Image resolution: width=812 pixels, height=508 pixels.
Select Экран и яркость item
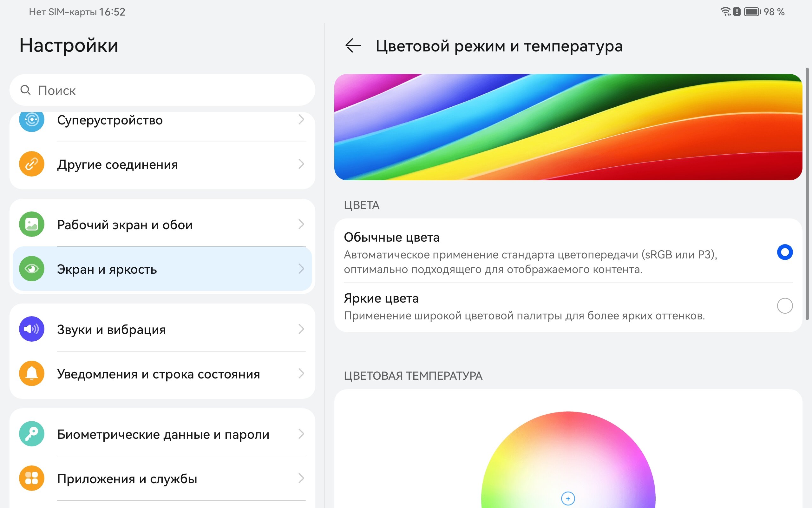pos(162,269)
